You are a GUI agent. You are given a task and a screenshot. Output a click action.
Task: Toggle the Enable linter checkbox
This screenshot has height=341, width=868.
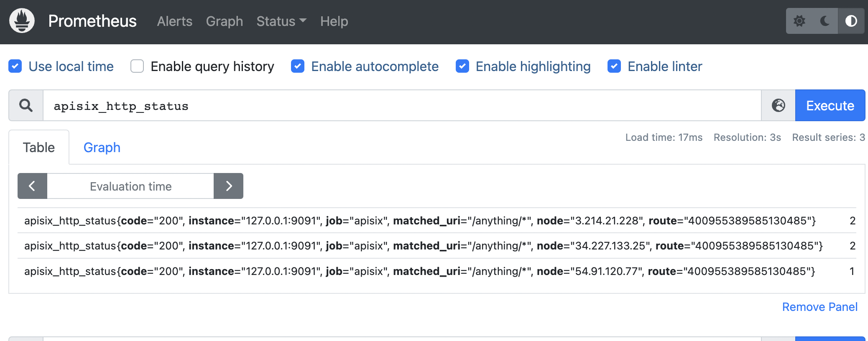(x=614, y=66)
